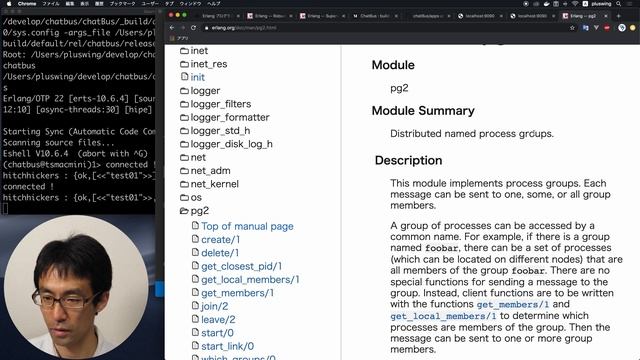Open the Chrome application menu
Screen dimensions: 640x360
(27, 4)
